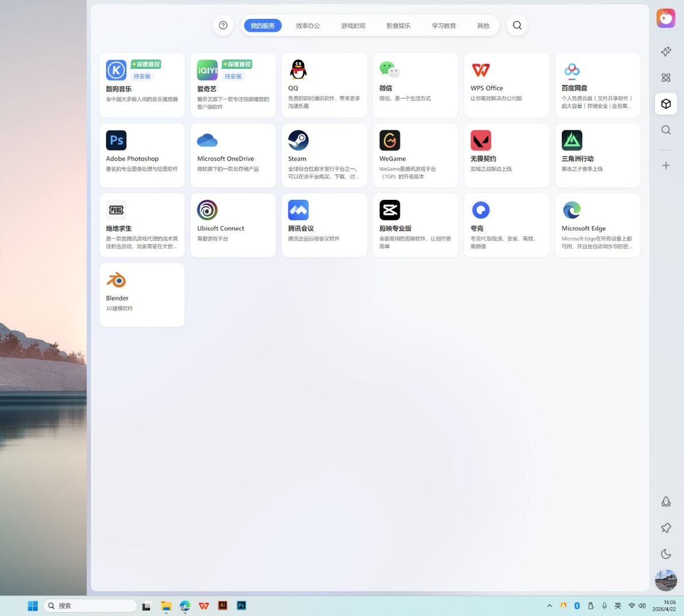Open the 酷狗音乐 app icon
Viewport: 684px width, 616px height.
point(116,70)
